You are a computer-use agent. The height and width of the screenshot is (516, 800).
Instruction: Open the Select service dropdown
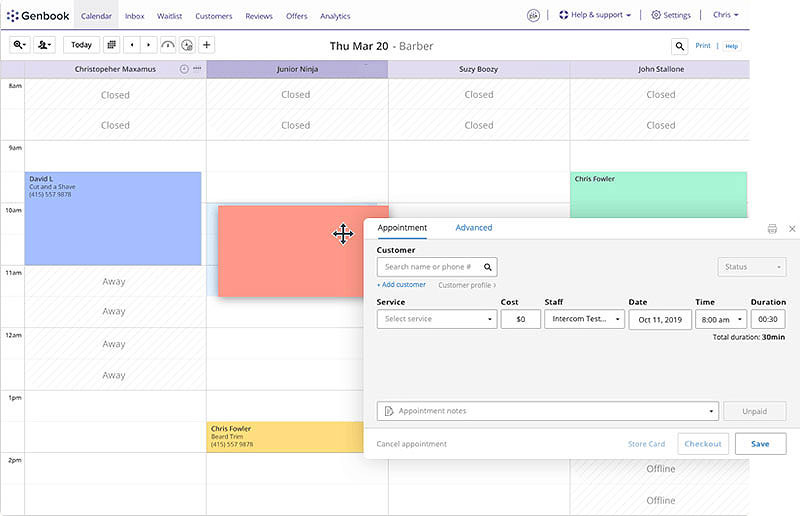[x=437, y=319]
